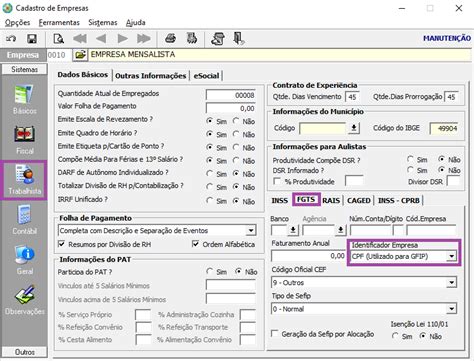
Task: Open the print preview magnifier icon
Action: coord(58,39)
